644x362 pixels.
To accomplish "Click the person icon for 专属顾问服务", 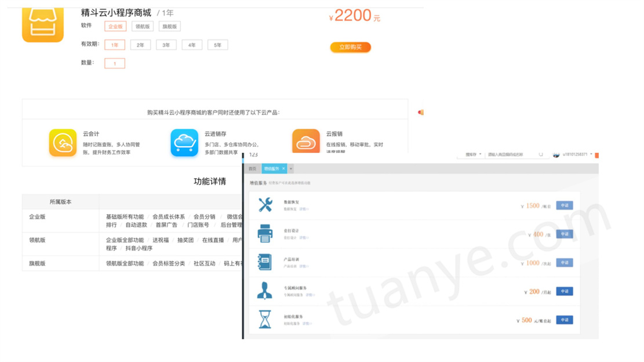I will [265, 291].
